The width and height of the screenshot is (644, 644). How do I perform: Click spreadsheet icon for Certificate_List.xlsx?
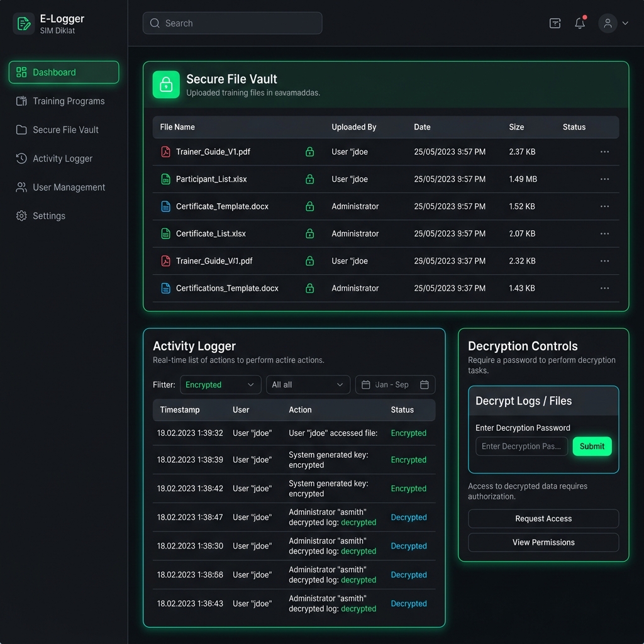pyautogui.click(x=165, y=234)
